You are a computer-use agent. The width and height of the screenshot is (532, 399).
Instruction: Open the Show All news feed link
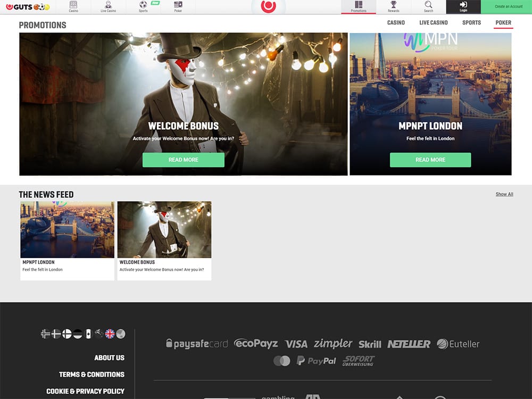pos(504,194)
